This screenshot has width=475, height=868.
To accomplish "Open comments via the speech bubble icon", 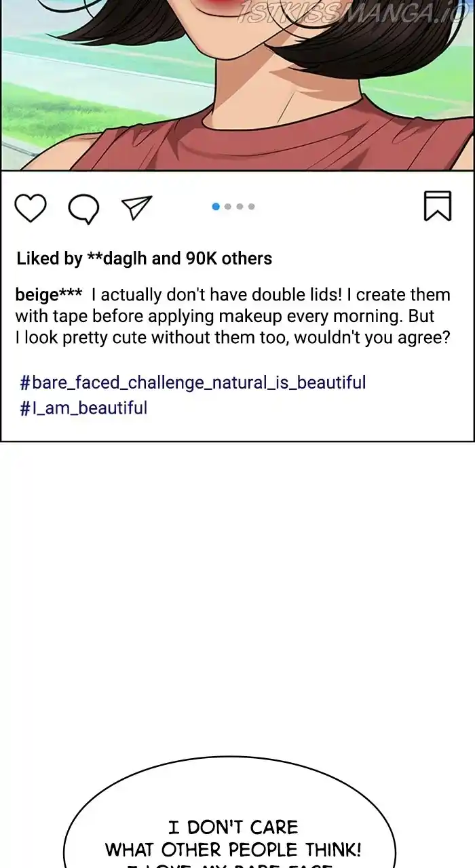I will point(83,208).
